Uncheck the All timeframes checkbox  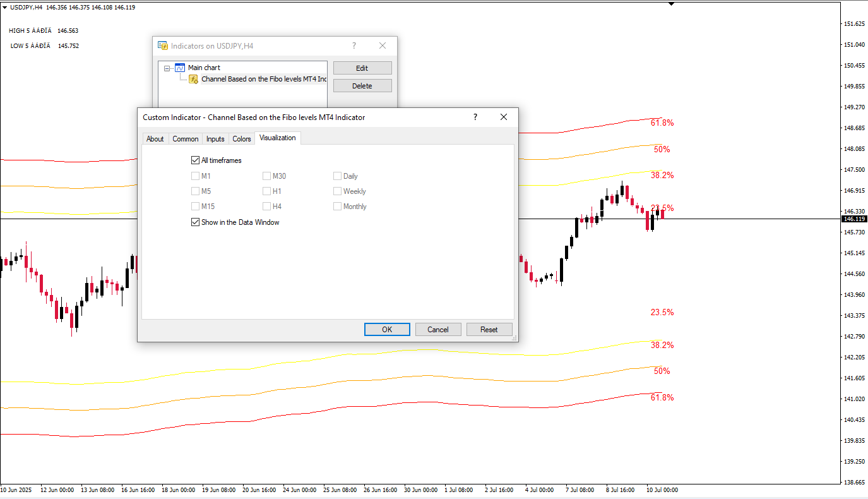tap(195, 160)
